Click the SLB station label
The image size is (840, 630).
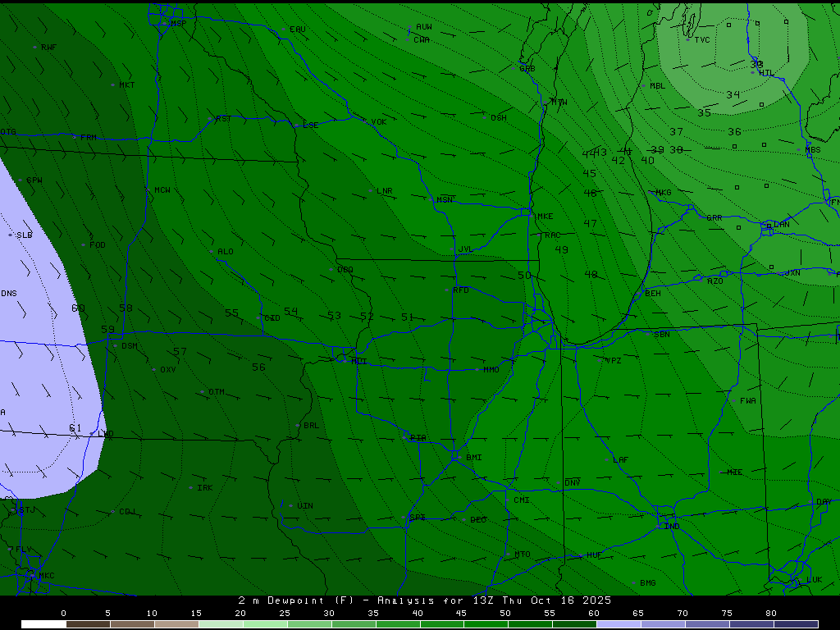24,235
